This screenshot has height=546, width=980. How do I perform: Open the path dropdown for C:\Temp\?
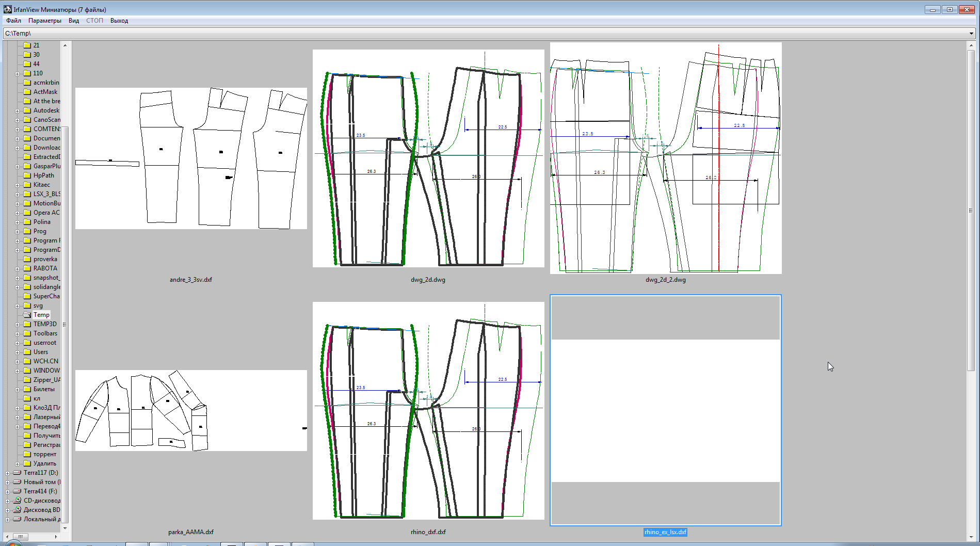click(x=971, y=34)
